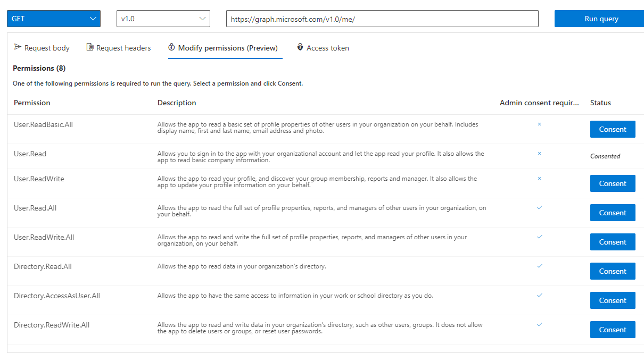Click the Status column header
644x353 pixels.
pyautogui.click(x=600, y=103)
